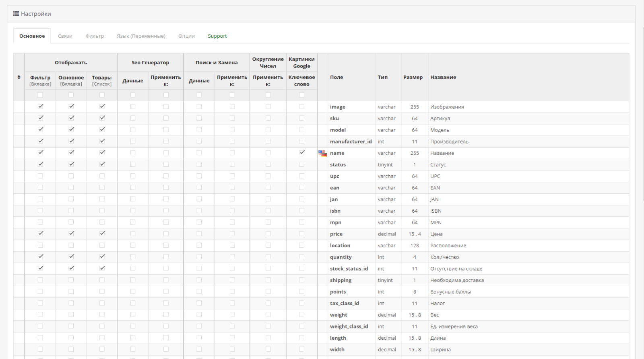The image size is (644, 359).
Task: Uncheck Фильтр checkbox for stock_status_id row
Action: coord(40,269)
